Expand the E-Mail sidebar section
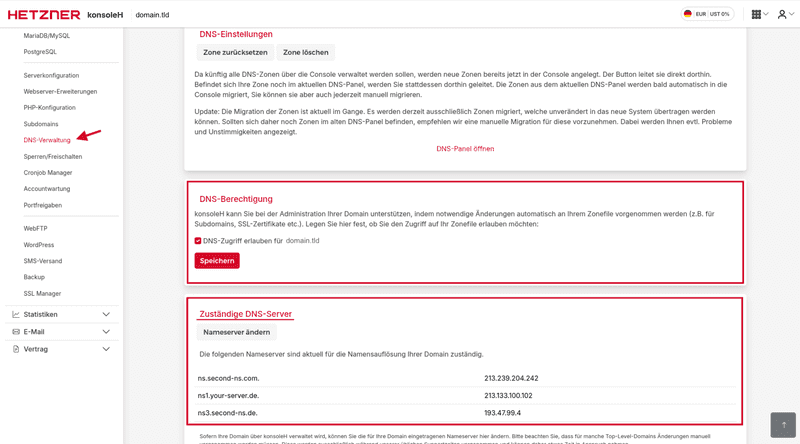This screenshot has width=800, height=444. 106,332
